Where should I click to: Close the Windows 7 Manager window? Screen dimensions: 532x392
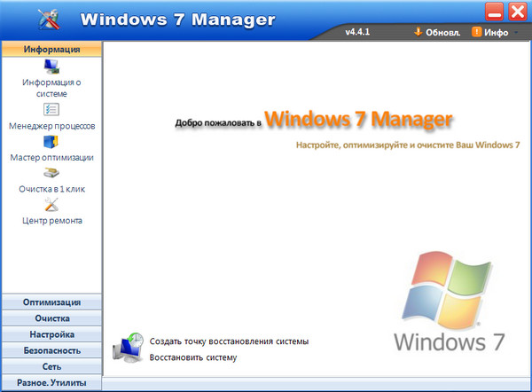pyautogui.click(x=518, y=12)
